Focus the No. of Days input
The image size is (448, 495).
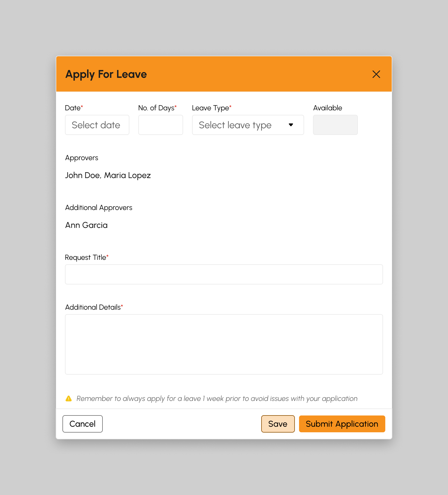tap(161, 125)
